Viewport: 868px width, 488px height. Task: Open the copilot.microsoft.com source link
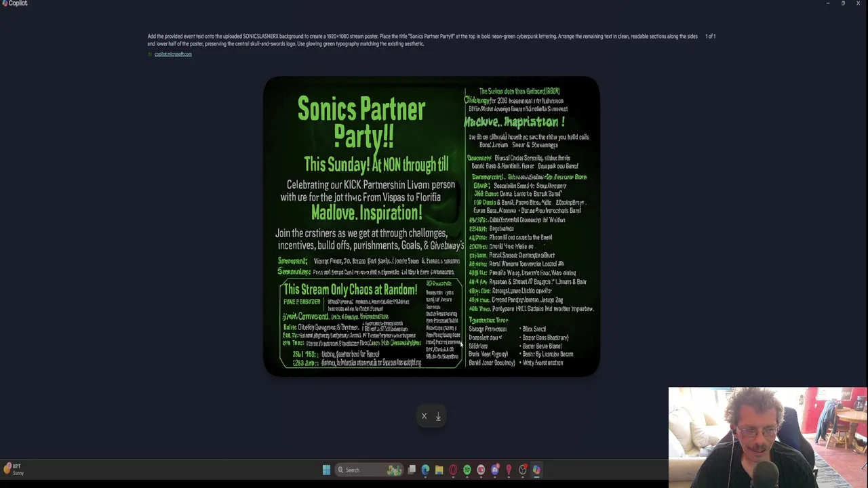173,54
